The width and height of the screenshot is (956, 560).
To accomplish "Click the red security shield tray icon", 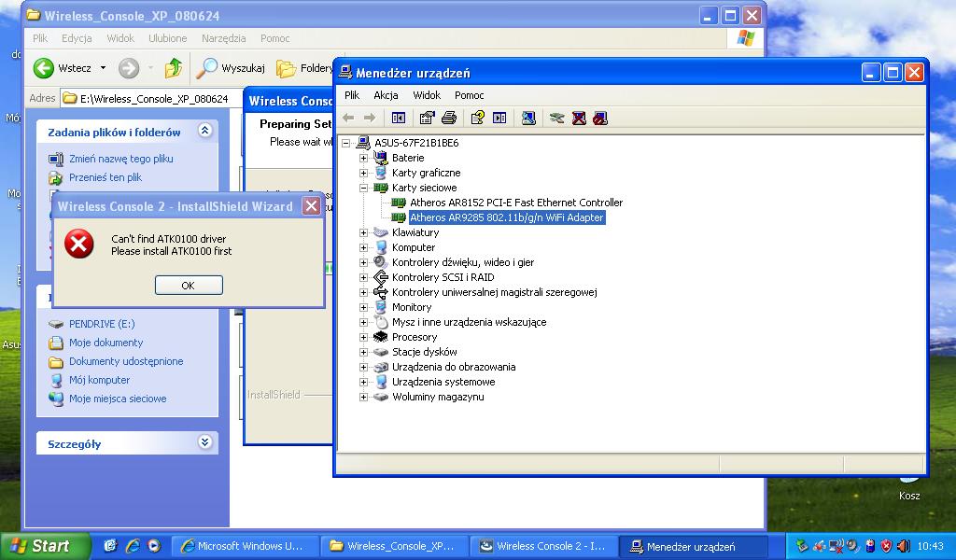I will pyautogui.click(x=887, y=547).
